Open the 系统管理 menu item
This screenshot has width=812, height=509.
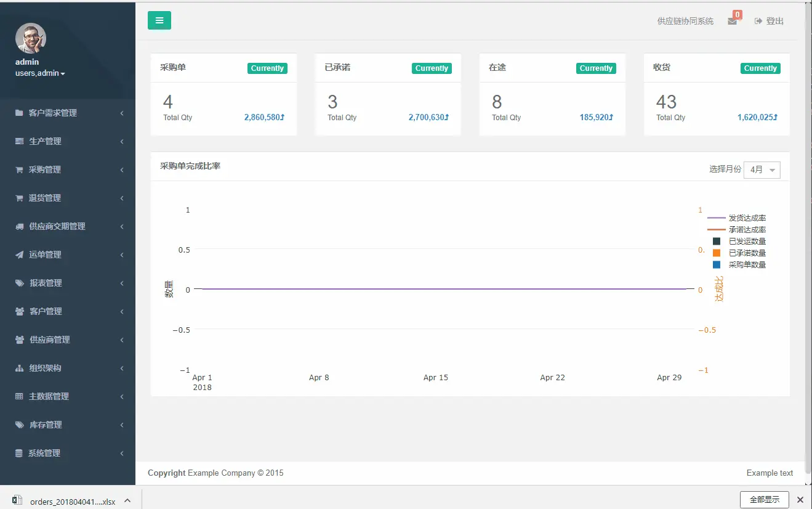click(x=68, y=453)
